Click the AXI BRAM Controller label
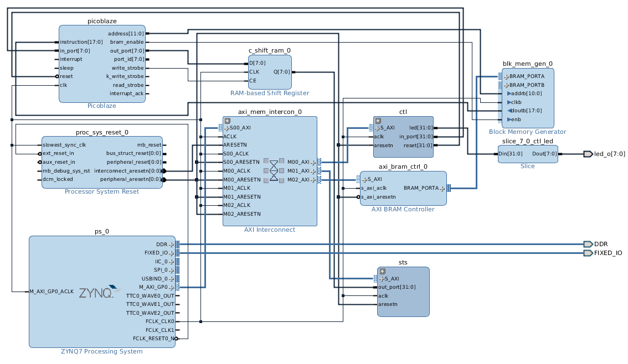Screen dimensions: 628x364 coord(403,209)
